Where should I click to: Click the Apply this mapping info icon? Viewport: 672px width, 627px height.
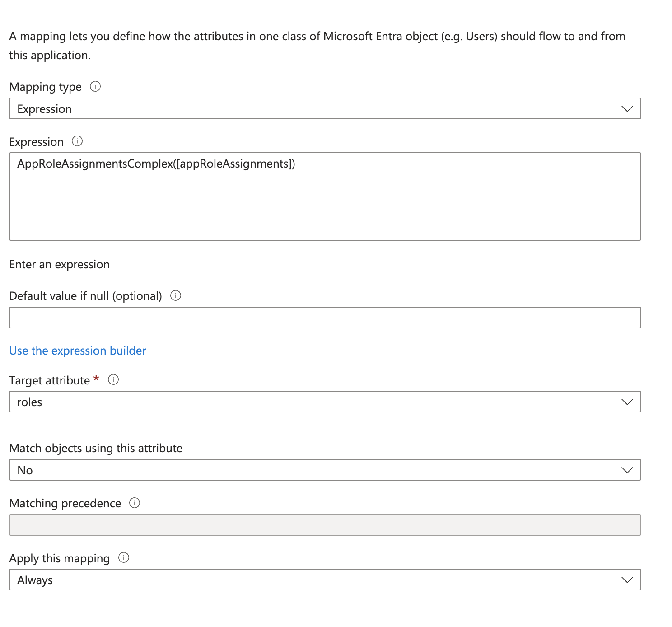[x=124, y=558]
